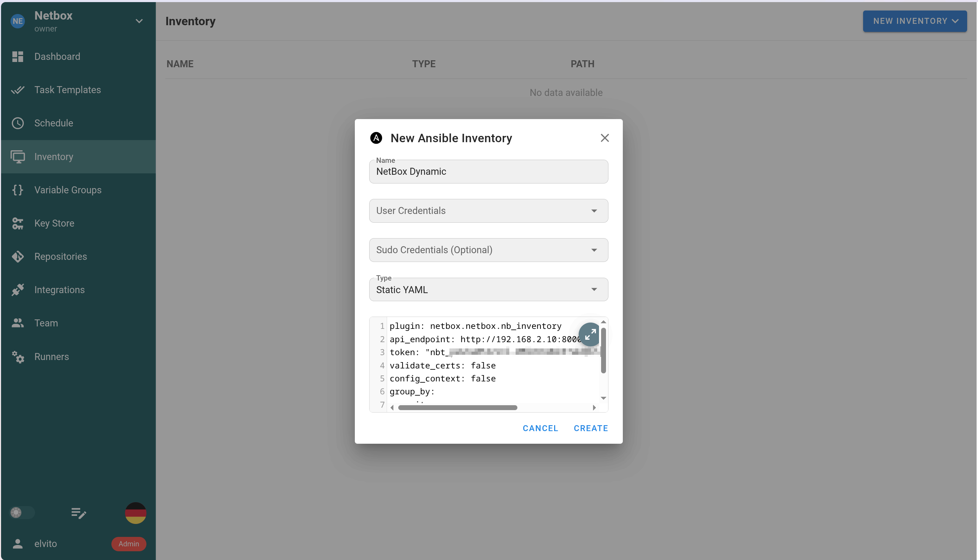Image resolution: width=978 pixels, height=560 pixels.
Task: Cancel the new inventory dialog
Action: point(540,428)
